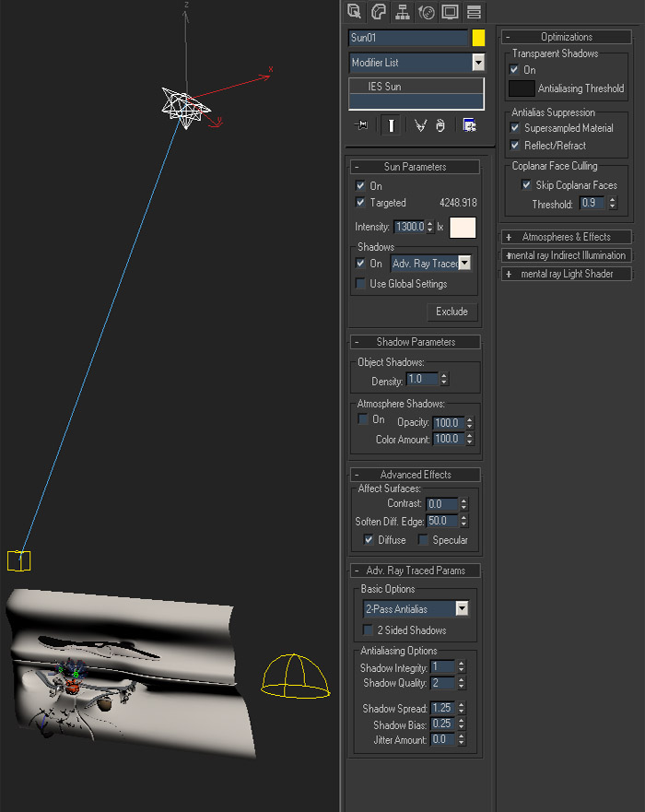This screenshot has width=645, height=812.
Task: Enable the 2 Sided Shadows checkbox
Action: [369, 630]
